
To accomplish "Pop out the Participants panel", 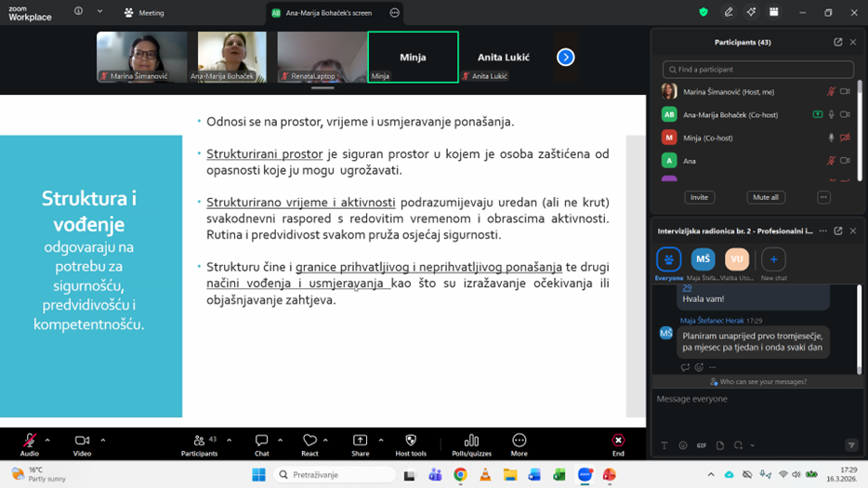I will tap(837, 42).
